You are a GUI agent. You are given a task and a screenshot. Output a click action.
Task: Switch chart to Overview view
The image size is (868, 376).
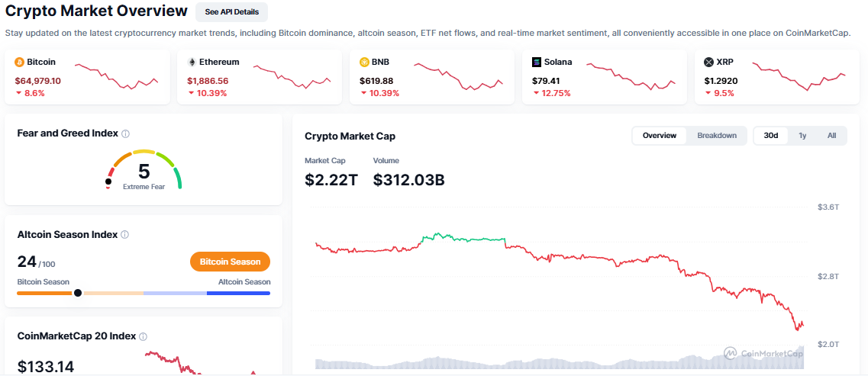(x=660, y=136)
